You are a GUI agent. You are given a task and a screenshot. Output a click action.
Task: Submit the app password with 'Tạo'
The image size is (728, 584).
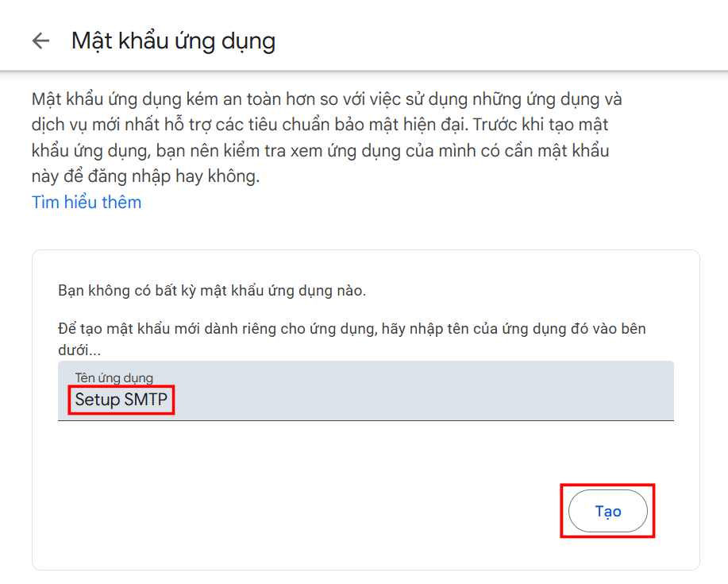tap(607, 511)
